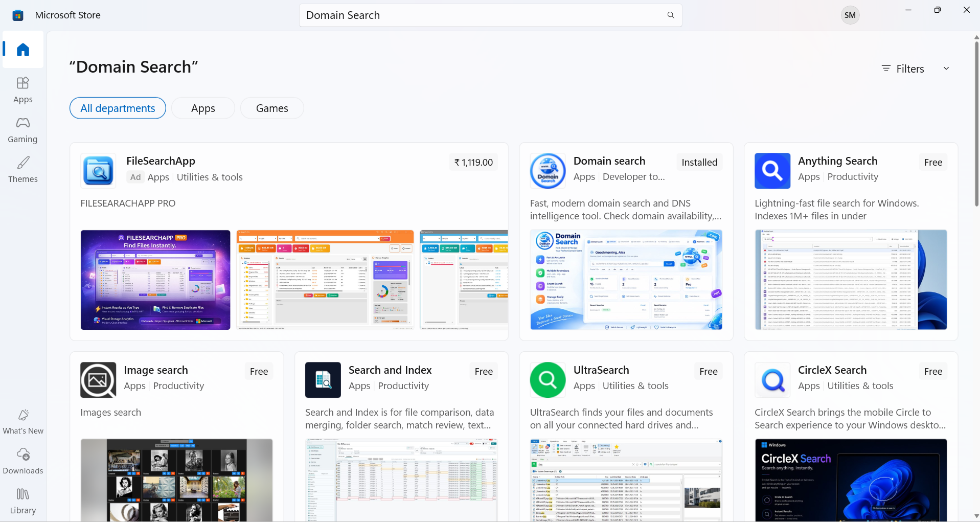Open the Home page in sidebar
Viewport: 980px width, 522px height.
click(x=23, y=50)
